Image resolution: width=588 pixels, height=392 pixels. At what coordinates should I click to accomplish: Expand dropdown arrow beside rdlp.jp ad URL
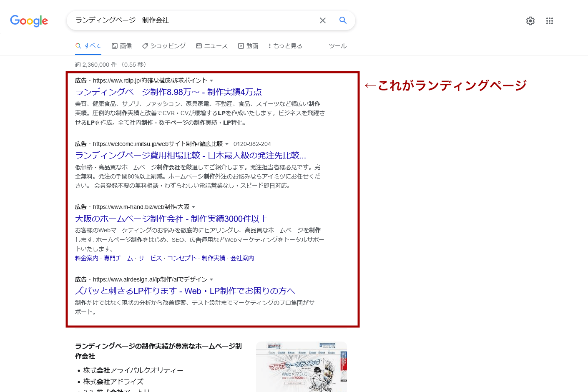coord(211,80)
